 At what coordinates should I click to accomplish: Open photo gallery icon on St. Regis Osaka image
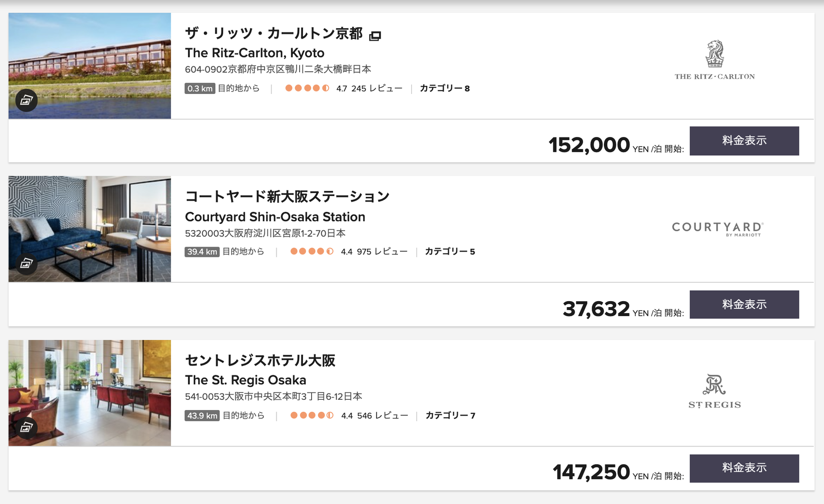[26, 427]
